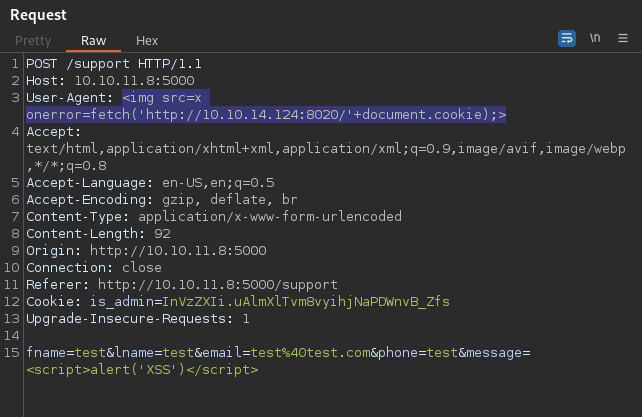Switch to the Hex tab
This screenshot has height=417, width=642.
pyautogui.click(x=147, y=41)
